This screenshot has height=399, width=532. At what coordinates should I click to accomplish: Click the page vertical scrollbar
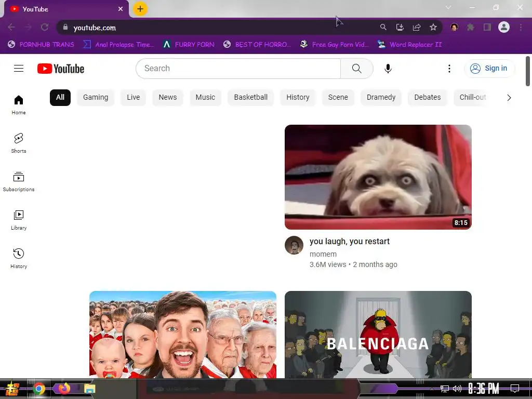point(528,71)
